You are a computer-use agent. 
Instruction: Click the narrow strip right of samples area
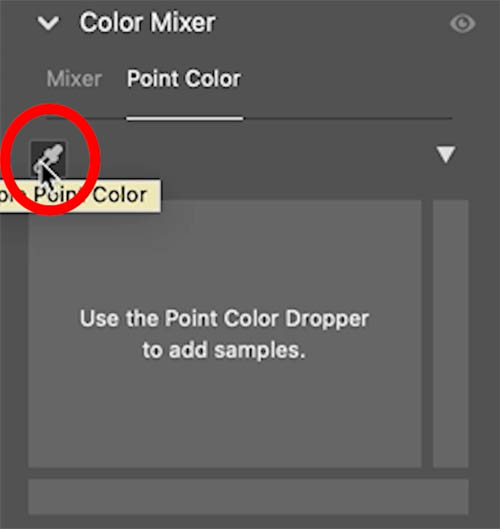450,334
